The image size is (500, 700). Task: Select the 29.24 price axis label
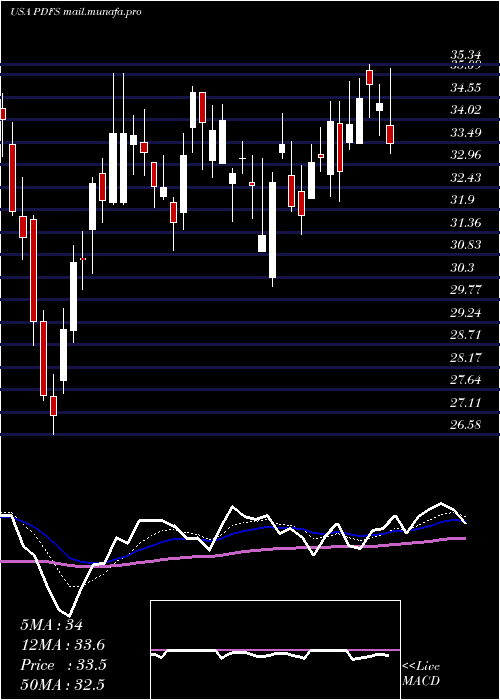(x=466, y=312)
